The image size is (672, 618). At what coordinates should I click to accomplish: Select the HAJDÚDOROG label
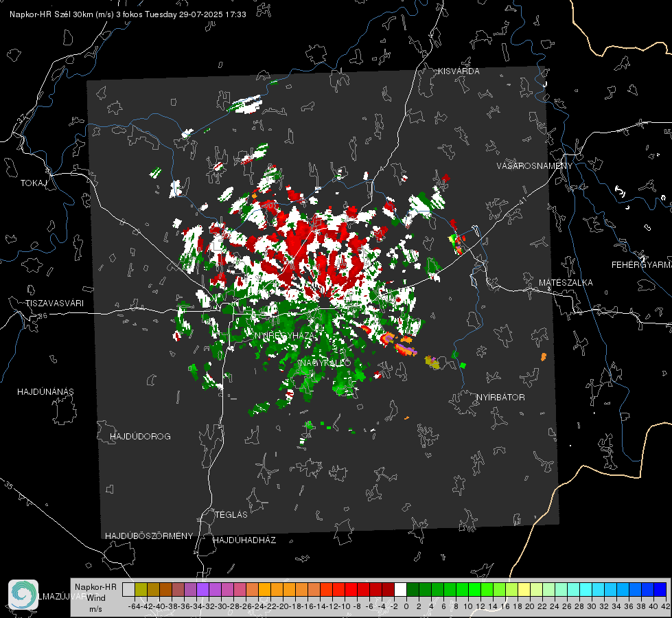tap(140, 437)
